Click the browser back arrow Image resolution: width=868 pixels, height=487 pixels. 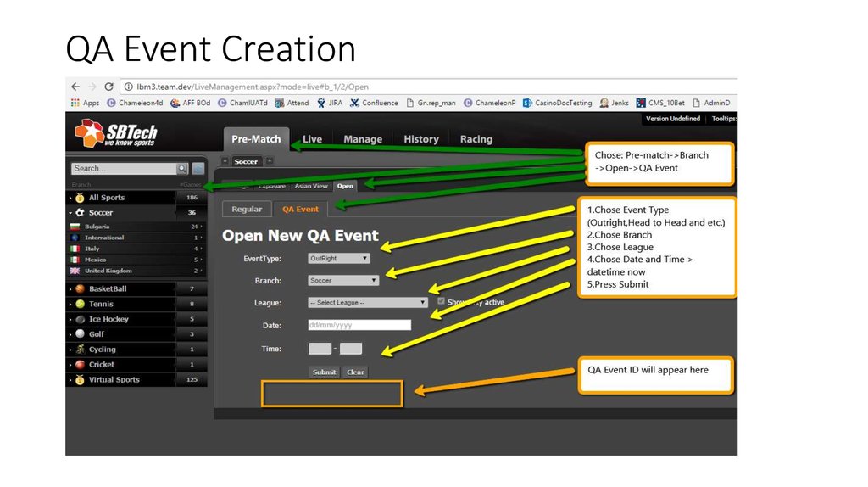(75, 87)
